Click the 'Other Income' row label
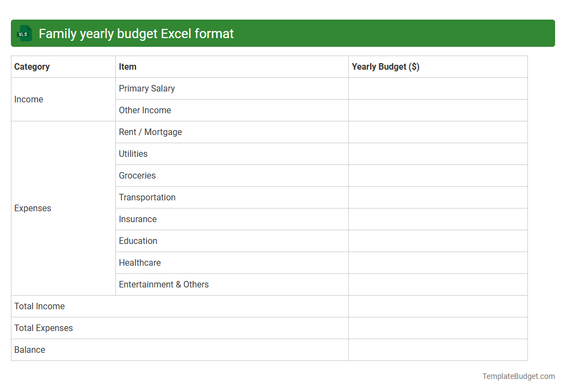The width and height of the screenshot is (566, 392). 145,110
